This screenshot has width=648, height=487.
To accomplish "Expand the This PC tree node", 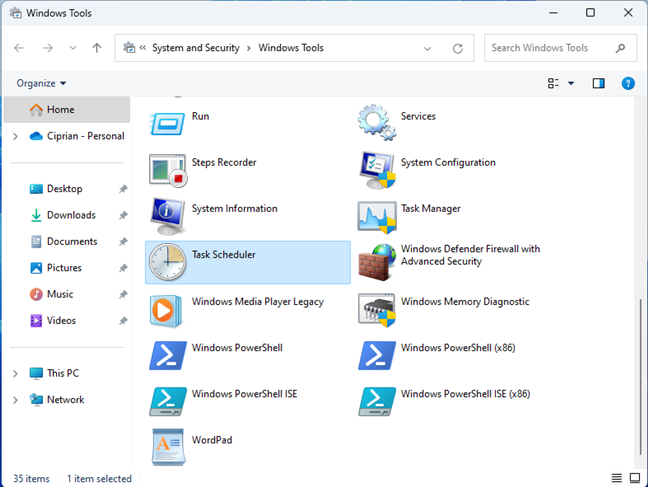I will [x=16, y=373].
